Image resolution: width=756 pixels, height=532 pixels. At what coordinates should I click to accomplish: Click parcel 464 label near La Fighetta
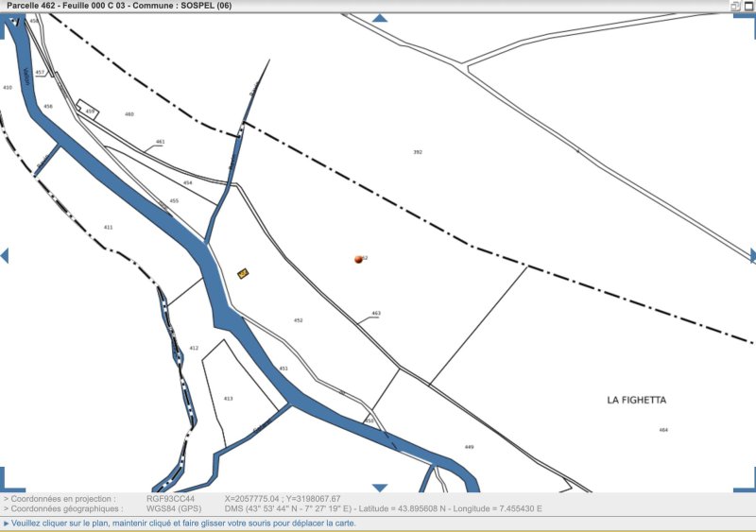click(663, 430)
